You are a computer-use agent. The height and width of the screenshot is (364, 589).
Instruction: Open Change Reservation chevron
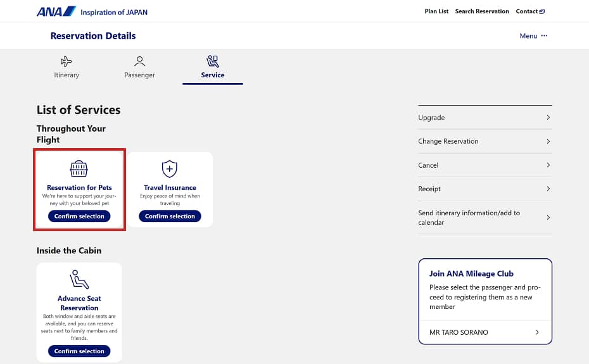pos(548,141)
